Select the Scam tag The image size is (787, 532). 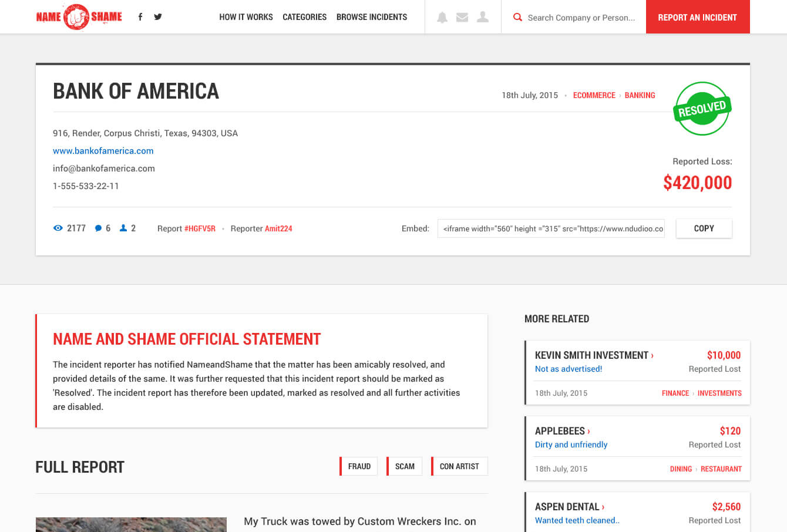[404, 466]
